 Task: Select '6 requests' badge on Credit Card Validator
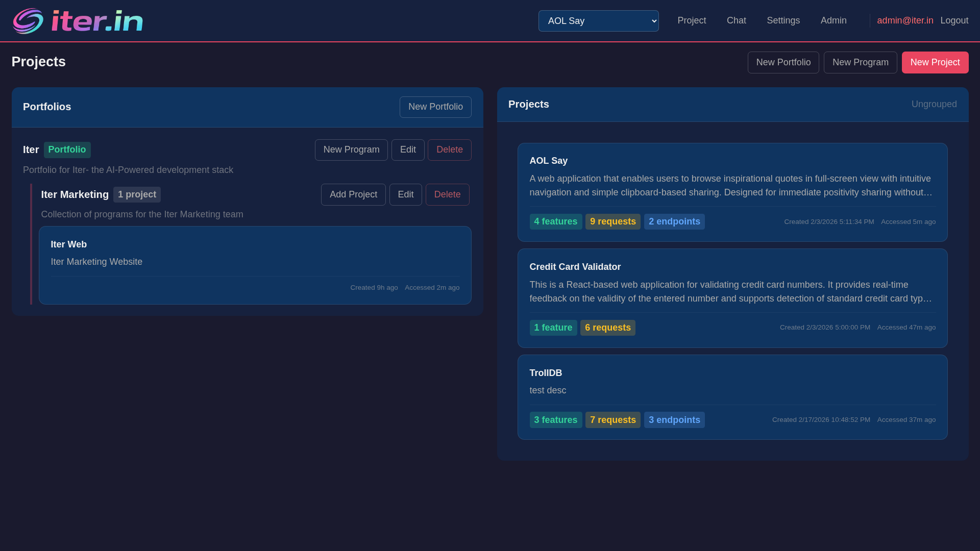coord(607,328)
